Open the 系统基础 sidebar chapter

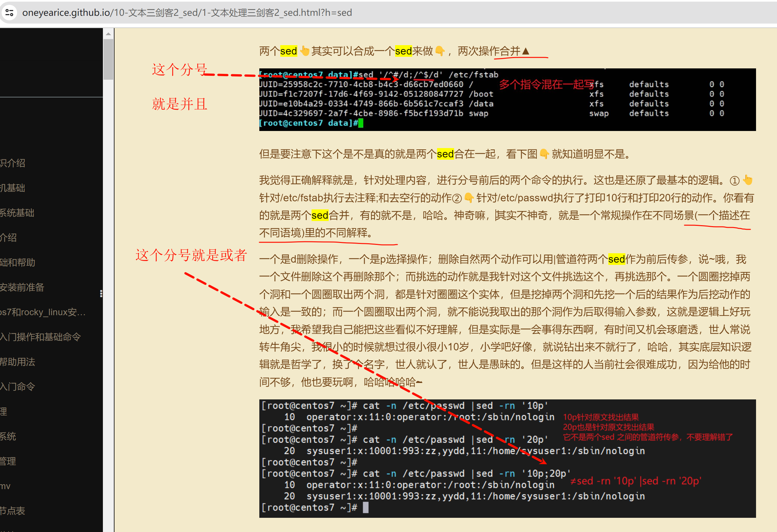[17, 213]
